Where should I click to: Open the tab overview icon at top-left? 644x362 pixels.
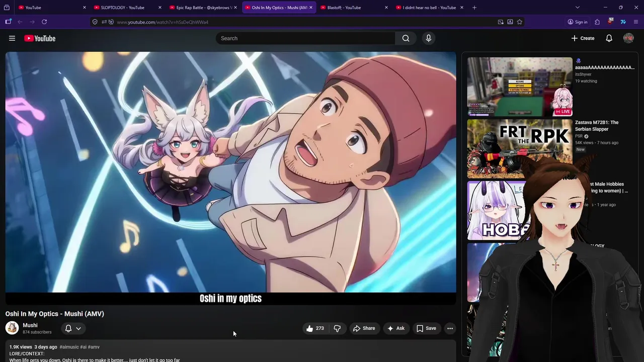pyautogui.click(x=7, y=8)
